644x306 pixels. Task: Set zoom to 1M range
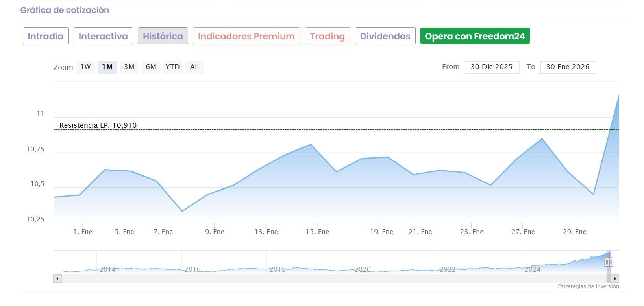pyautogui.click(x=107, y=67)
